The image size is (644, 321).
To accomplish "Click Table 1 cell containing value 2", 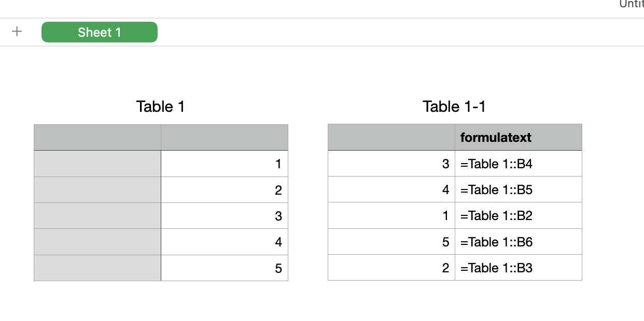I will point(225,189).
